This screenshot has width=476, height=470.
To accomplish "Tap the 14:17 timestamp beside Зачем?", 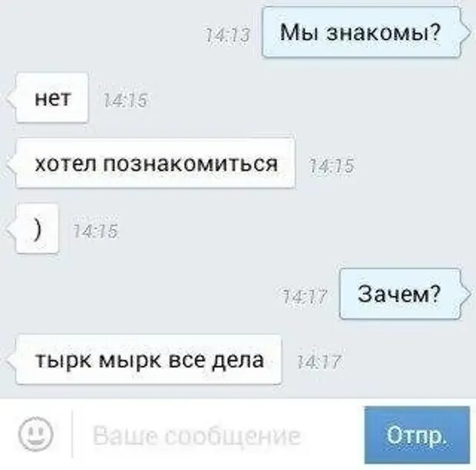I will click(x=305, y=296).
